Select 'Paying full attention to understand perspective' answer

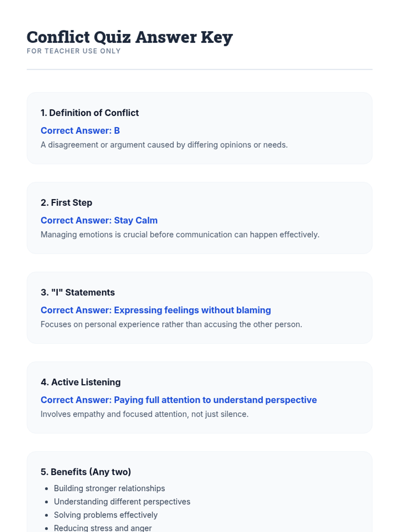coord(215,400)
